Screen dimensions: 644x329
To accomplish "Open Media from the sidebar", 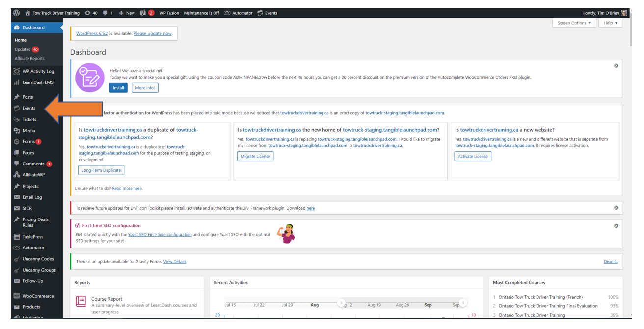I will pyautogui.click(x=28, y=131).
